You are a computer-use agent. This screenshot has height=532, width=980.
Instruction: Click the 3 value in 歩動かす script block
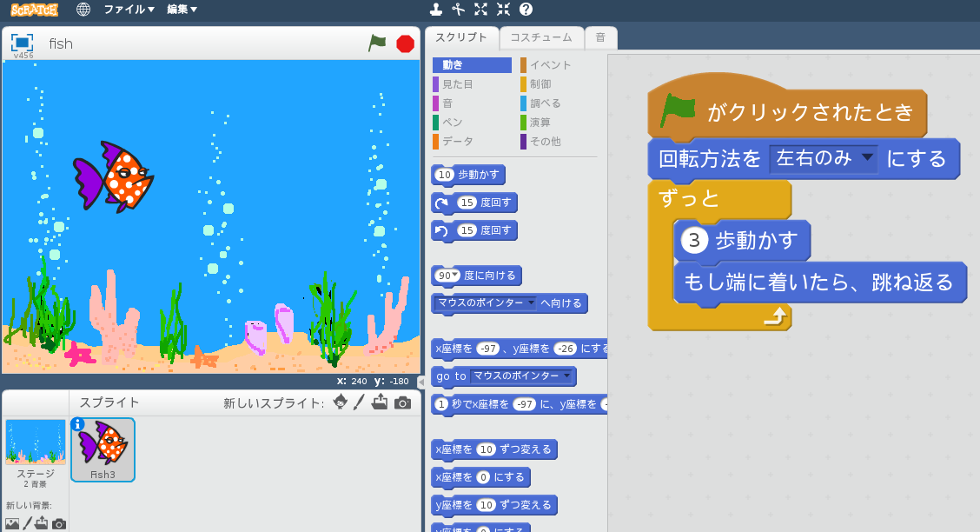click(694, 240)
